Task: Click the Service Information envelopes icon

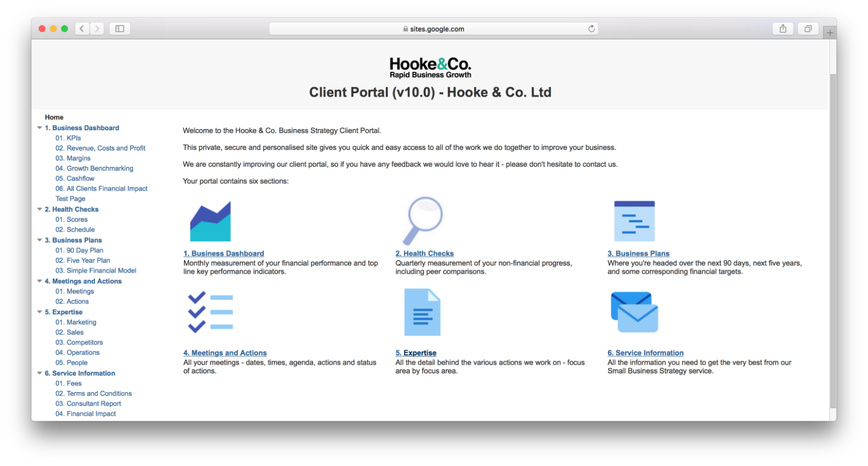Action: 634,312
